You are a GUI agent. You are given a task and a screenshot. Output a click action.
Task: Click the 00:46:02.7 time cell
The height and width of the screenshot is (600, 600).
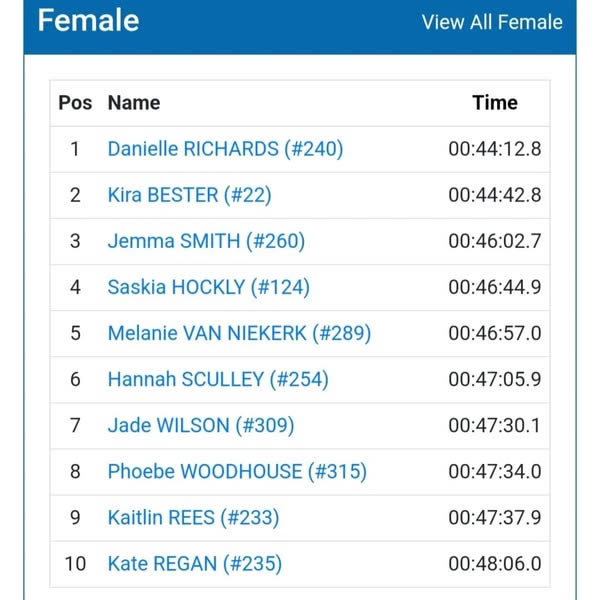tap(494, 241)
